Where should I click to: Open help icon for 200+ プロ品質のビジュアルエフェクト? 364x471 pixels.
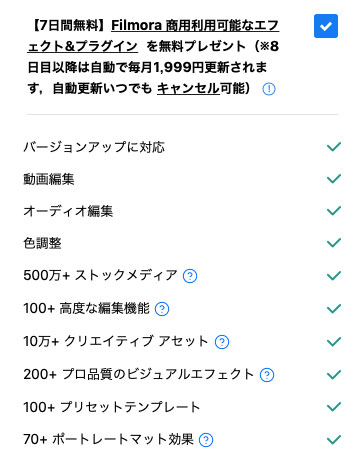(267, 375)
